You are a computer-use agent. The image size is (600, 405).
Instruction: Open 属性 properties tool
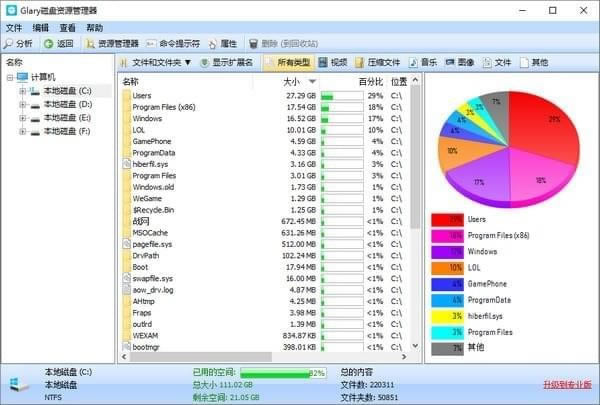pos(223,44)
